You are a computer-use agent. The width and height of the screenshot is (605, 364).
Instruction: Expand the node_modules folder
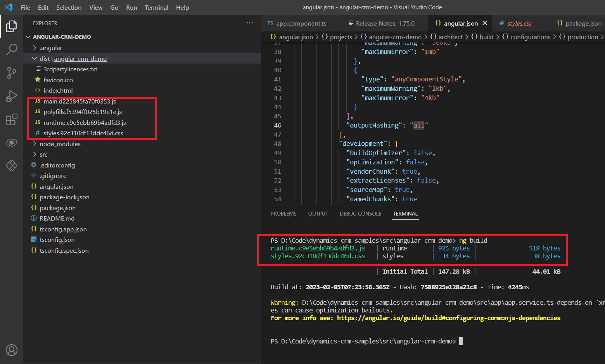[x=60, y=144]
